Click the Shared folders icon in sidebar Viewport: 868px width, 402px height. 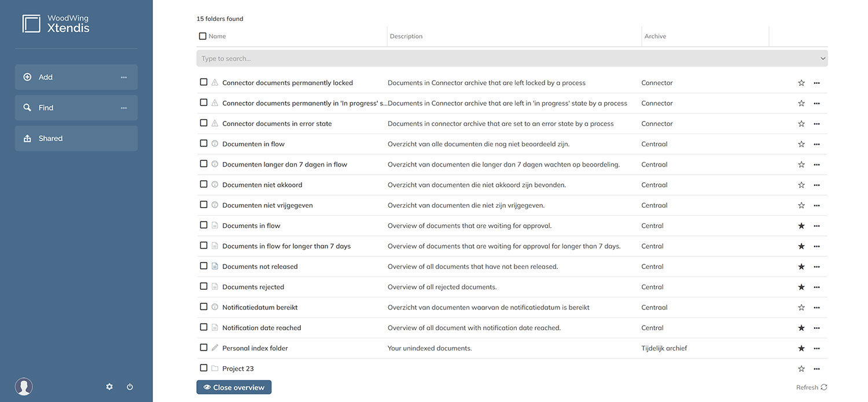click(27, 138)
